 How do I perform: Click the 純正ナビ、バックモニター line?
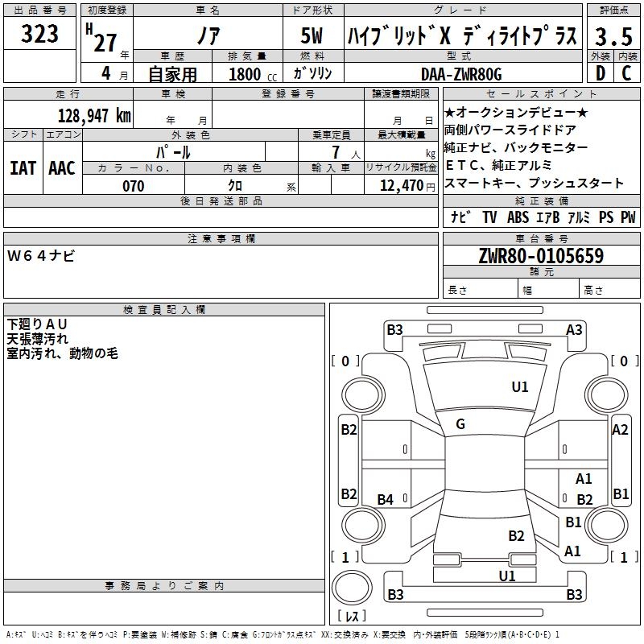coord(516,147)
